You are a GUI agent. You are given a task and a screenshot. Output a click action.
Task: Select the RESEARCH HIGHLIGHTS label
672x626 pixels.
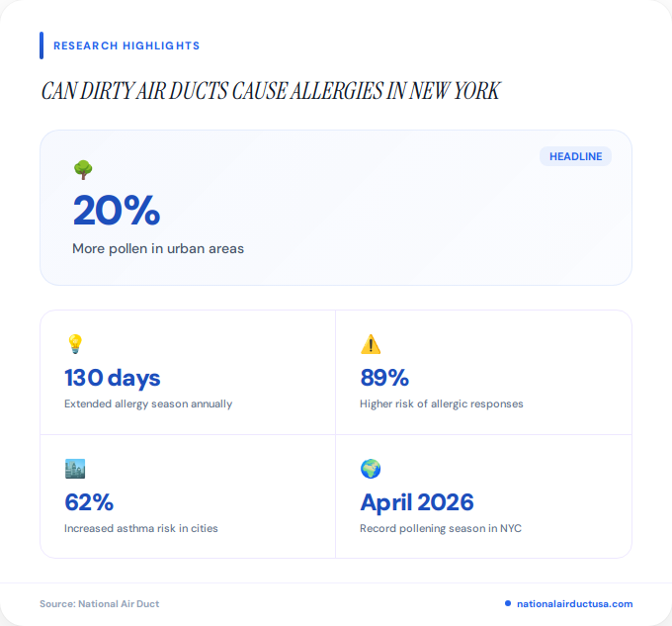coord(126,45)
